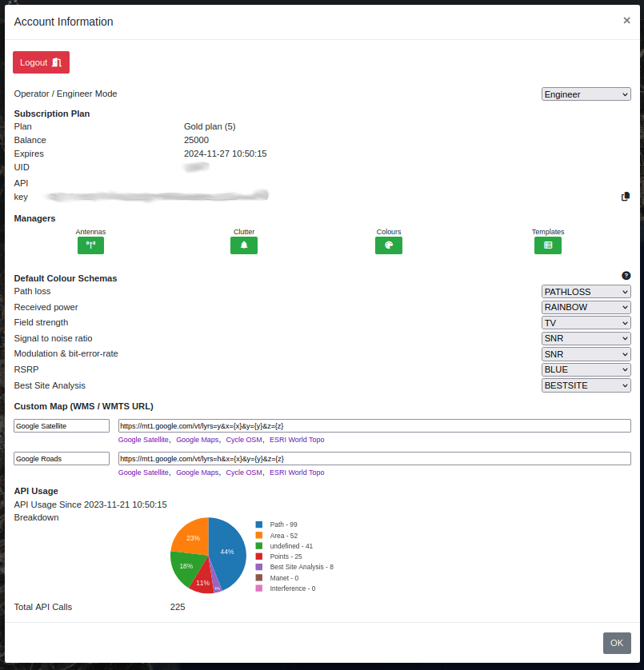This screenshot has height=670, width=644.
Task: Copy the API key to clipboard
Action: (x=625, y=196)
